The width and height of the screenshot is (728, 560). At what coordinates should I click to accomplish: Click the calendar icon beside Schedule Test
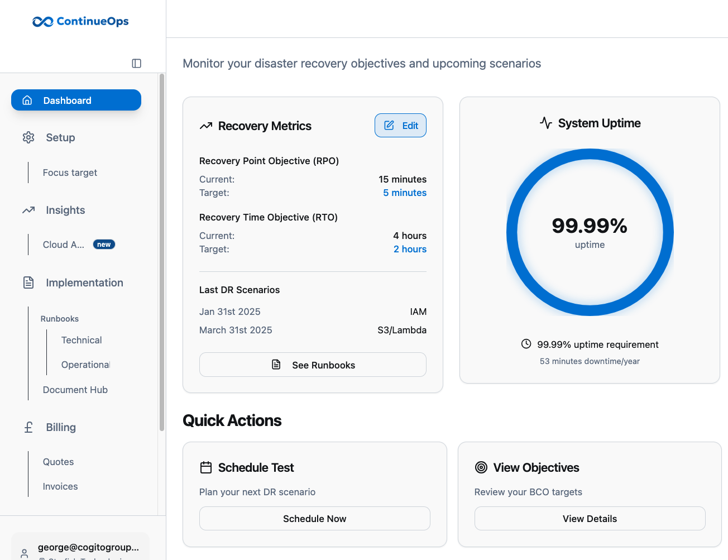[x=206, y=468]
